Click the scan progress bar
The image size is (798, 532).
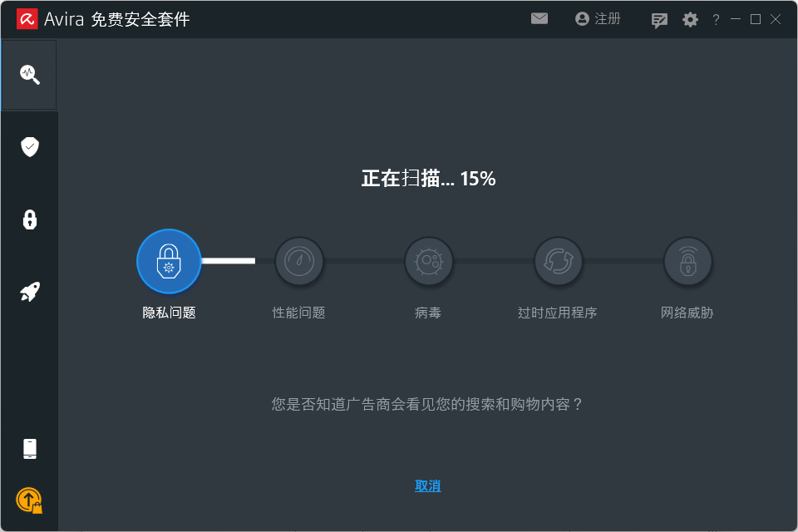coord(227,260)
